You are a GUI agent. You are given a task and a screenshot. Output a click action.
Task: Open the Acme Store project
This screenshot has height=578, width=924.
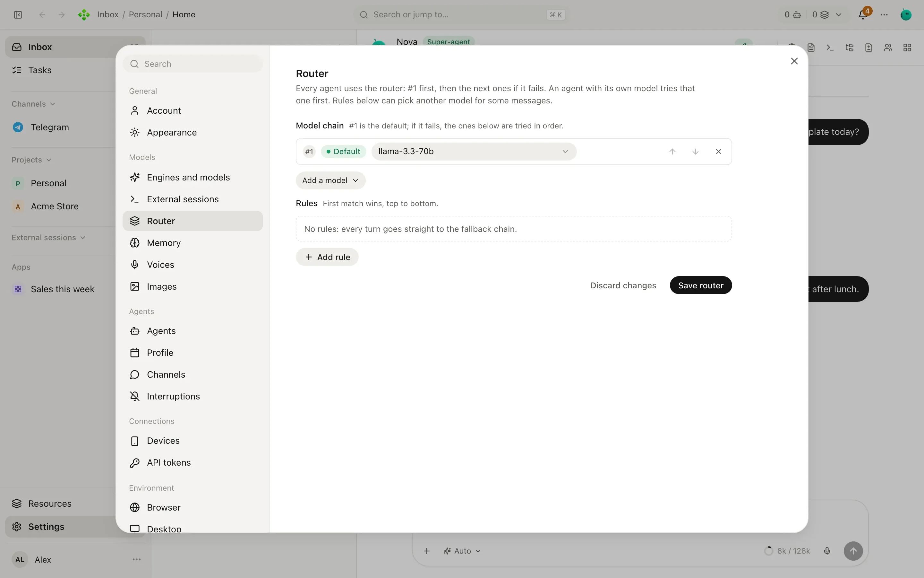(x=61, y=206)
